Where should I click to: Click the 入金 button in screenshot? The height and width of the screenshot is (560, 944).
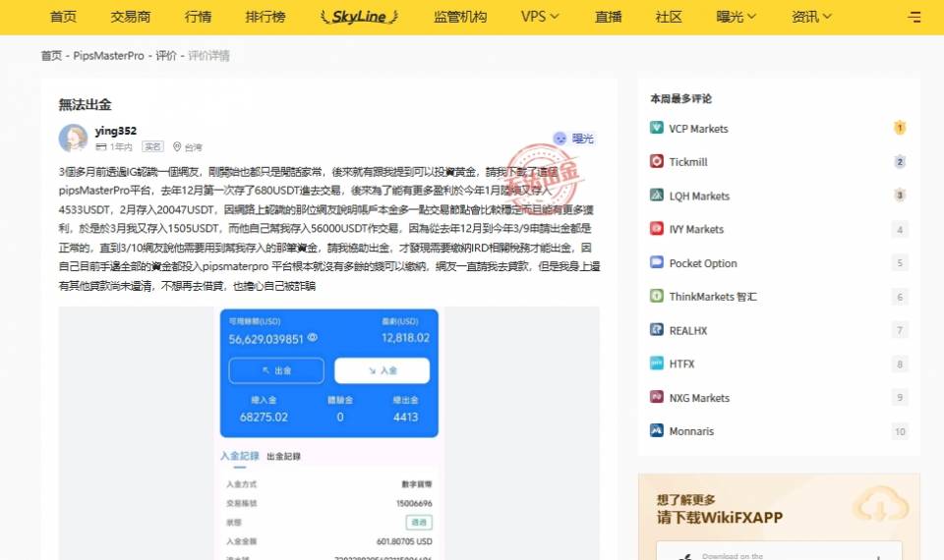(383, 370)
